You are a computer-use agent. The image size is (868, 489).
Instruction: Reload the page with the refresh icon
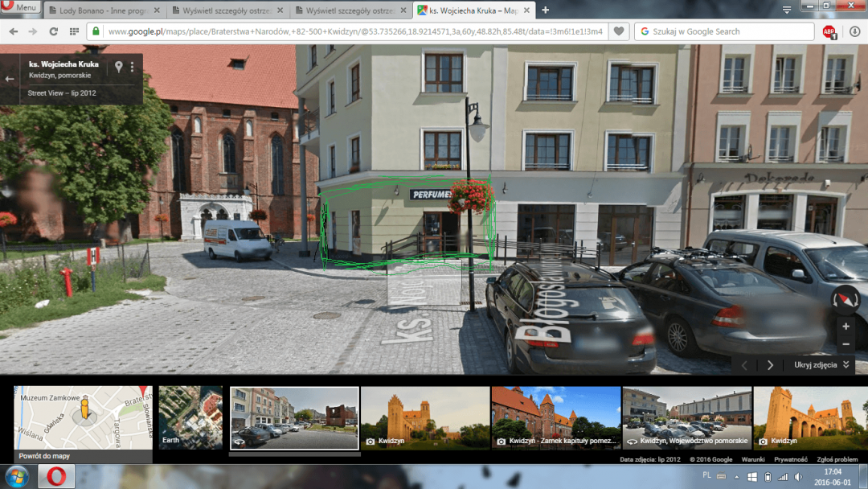53,32
